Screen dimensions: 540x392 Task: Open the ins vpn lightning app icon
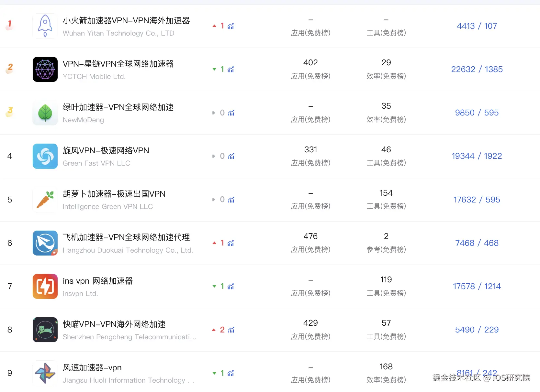pos(45,286)
